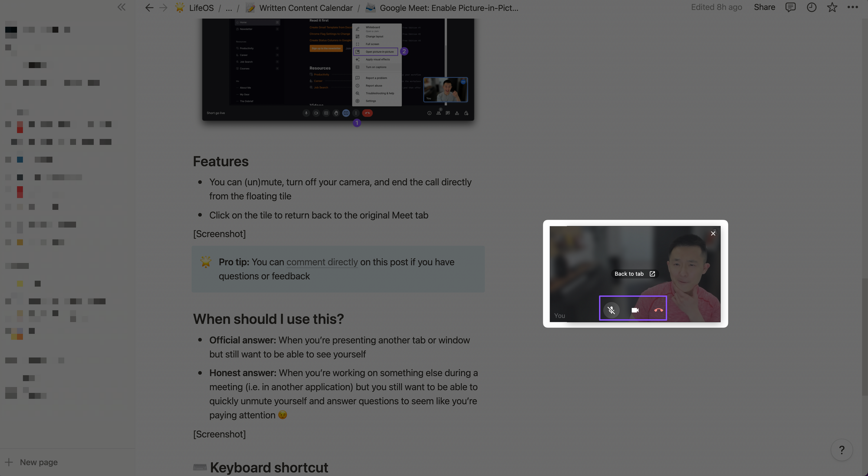Click first [Screenshot] placeholder under Features

219,234
